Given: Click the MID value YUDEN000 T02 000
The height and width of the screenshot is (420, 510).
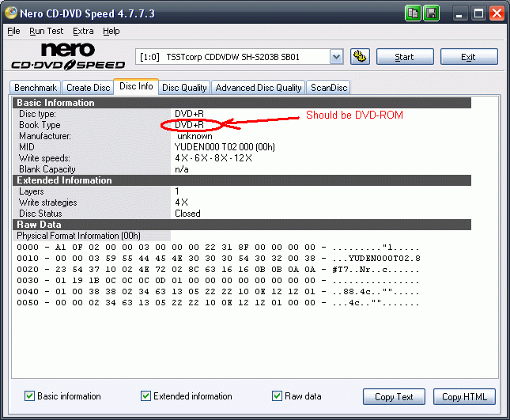Looking at the screenshot, I should click(225, 147).
